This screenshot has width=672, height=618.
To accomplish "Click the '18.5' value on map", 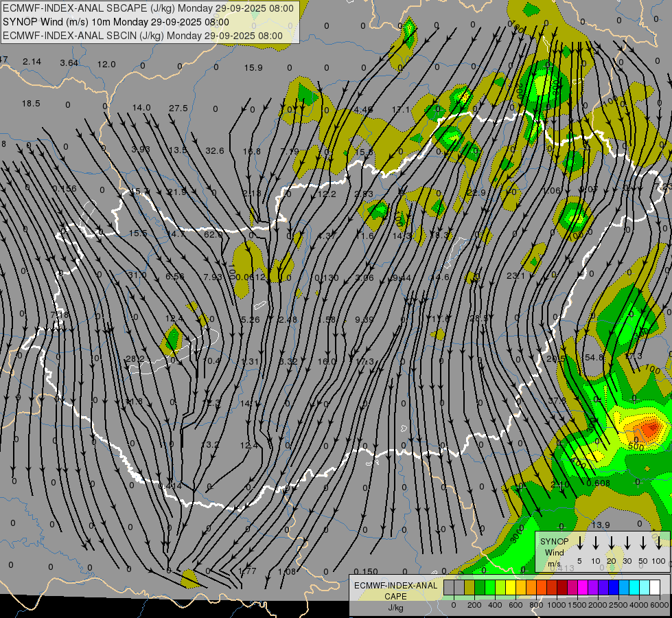I will point(31,104).
